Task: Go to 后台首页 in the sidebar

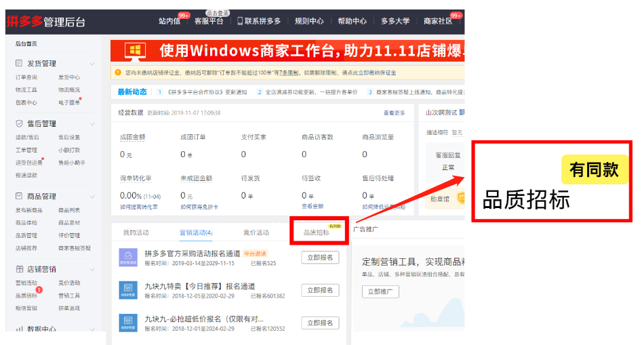Action: click(26, 43)
